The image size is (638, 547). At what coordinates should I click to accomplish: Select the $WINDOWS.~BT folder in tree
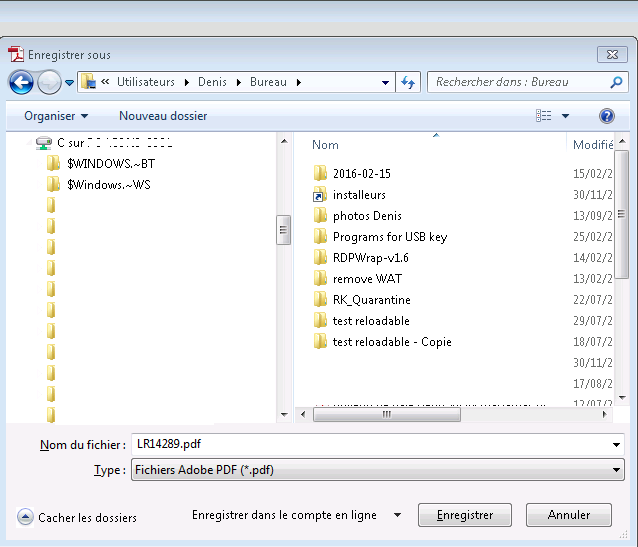coord(101,164)
